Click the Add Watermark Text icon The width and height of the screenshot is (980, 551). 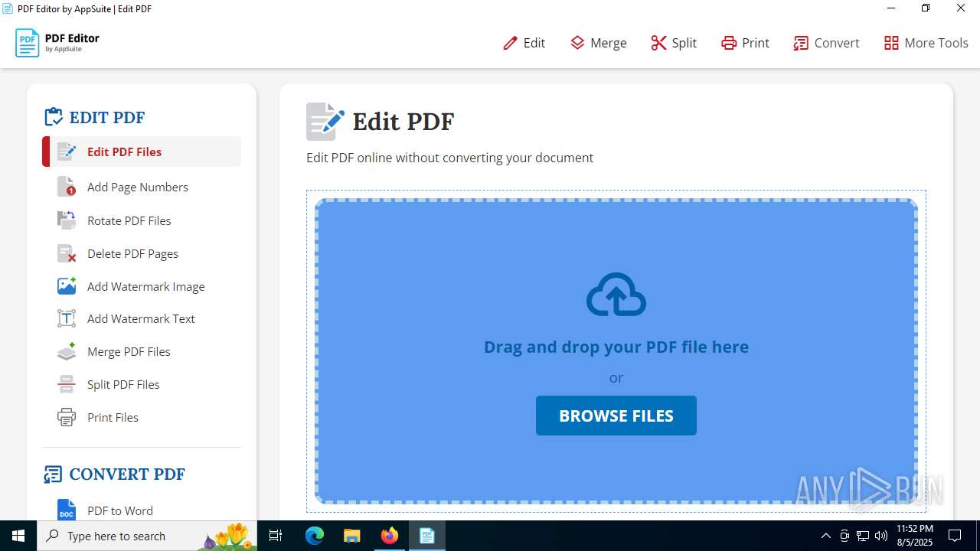point(67,318)
